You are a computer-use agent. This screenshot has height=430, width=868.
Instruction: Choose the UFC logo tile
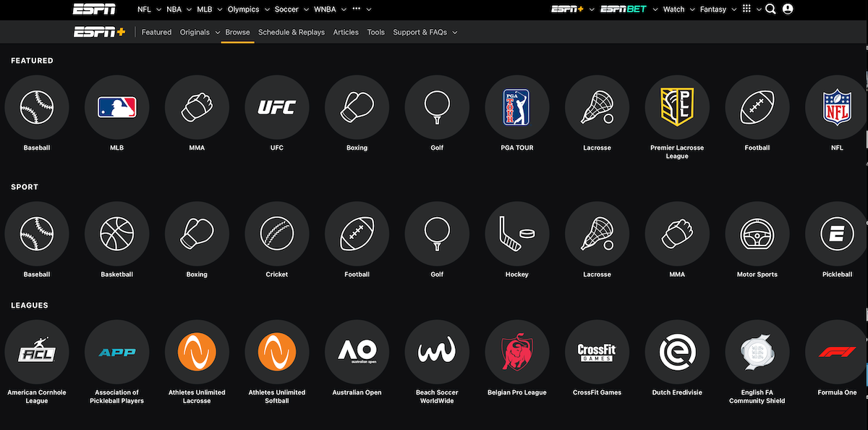click(277, 108)
